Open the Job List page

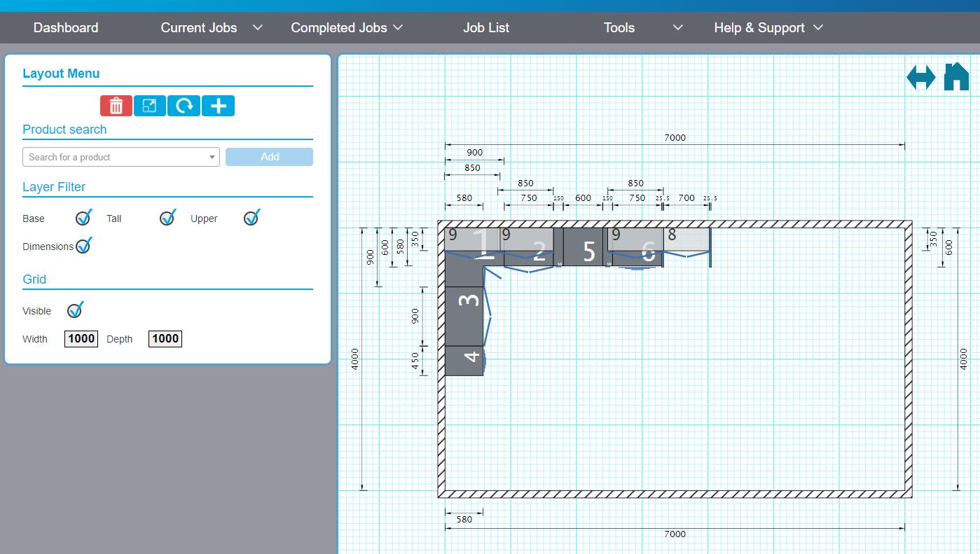[x=486, y=27]
